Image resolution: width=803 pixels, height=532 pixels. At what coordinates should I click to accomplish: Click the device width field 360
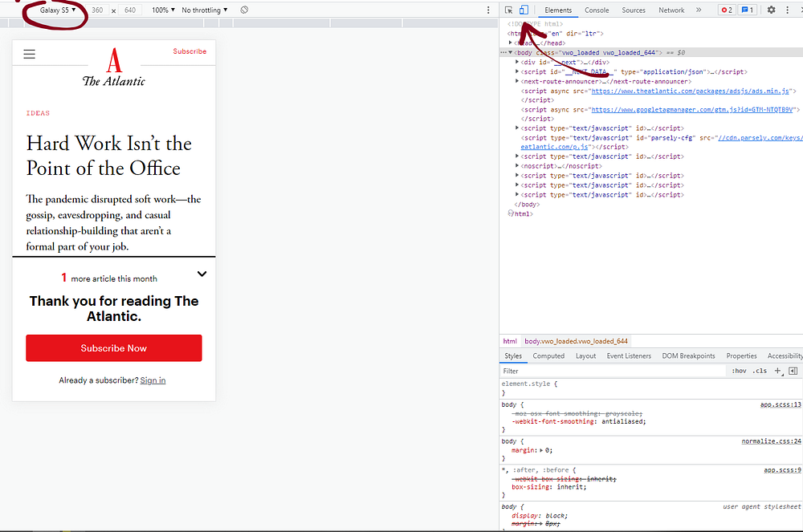[x=97, y=10]
